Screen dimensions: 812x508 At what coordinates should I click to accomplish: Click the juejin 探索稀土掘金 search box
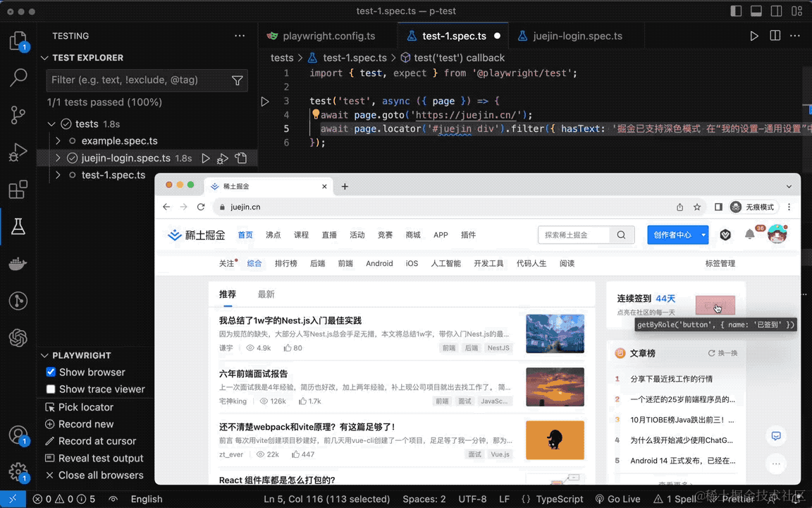click(x=574, y=235)
